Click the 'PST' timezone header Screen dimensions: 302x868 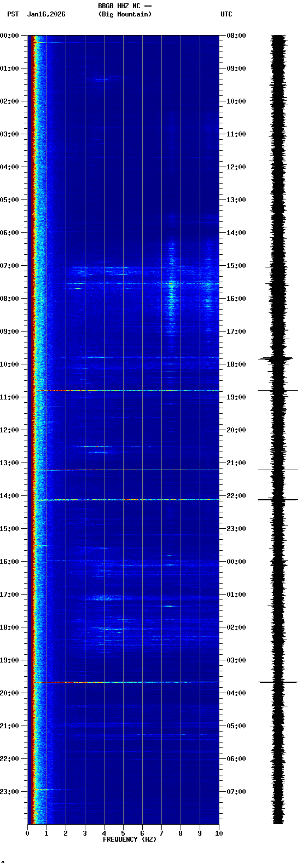click(x=13, y=14)
